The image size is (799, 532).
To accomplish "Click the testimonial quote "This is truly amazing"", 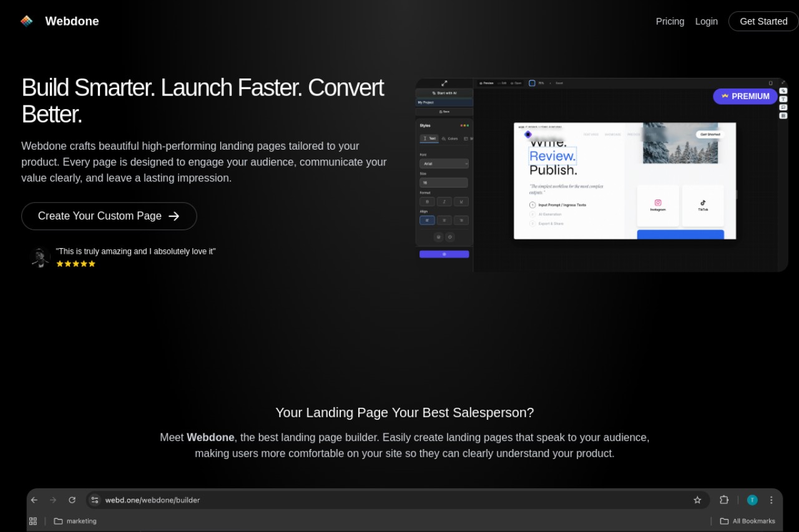I will coord(135,251).
